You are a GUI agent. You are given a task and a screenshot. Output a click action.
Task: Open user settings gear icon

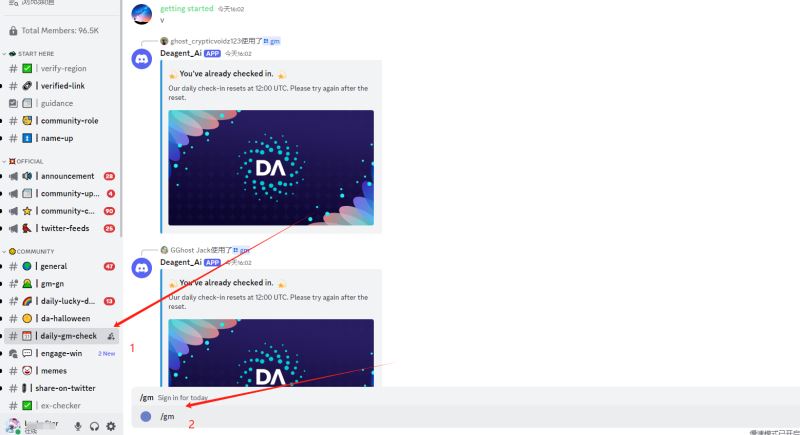point(111,426)
